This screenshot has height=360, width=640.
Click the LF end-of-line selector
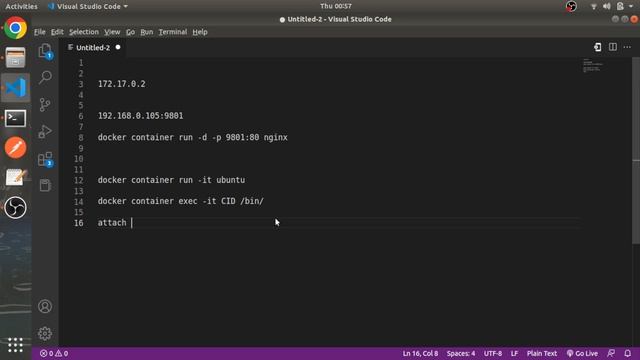coord(514,353)
